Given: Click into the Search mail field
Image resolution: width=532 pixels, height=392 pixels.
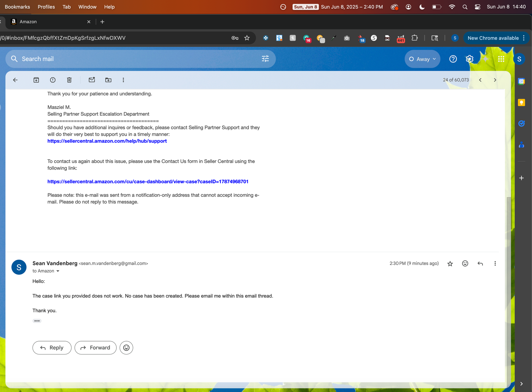Looking at the screenshot, I should [140, 59].
